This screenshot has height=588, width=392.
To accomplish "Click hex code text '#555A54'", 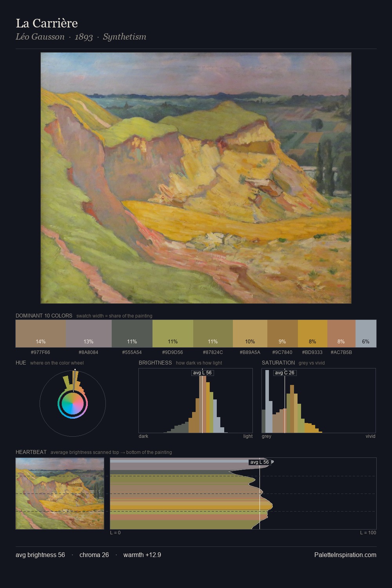I will click(132, 352).
